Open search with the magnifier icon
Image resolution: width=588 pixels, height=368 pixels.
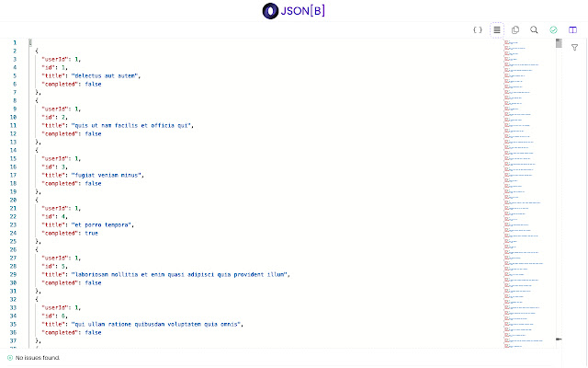534,29
